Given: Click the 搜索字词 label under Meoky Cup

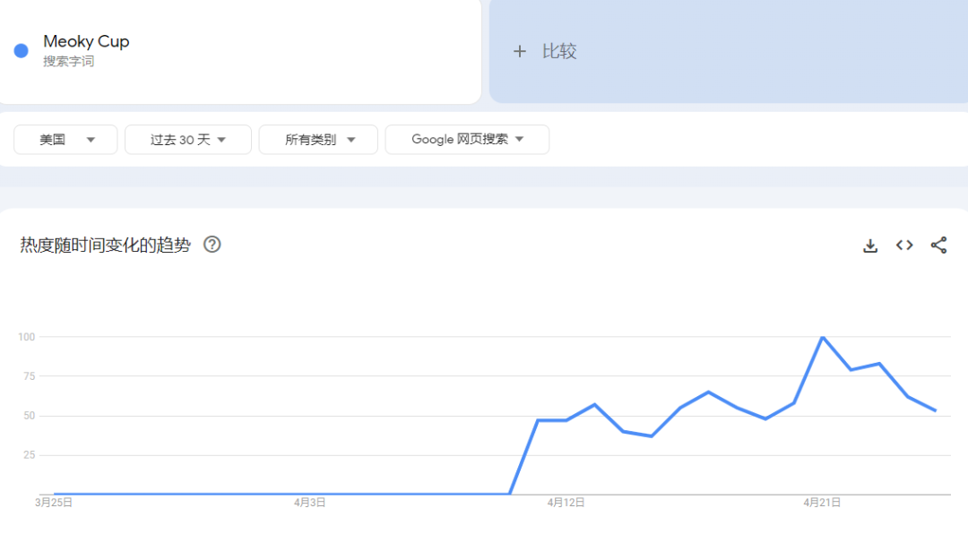Looking at the screenshot, I should point(69,62).
